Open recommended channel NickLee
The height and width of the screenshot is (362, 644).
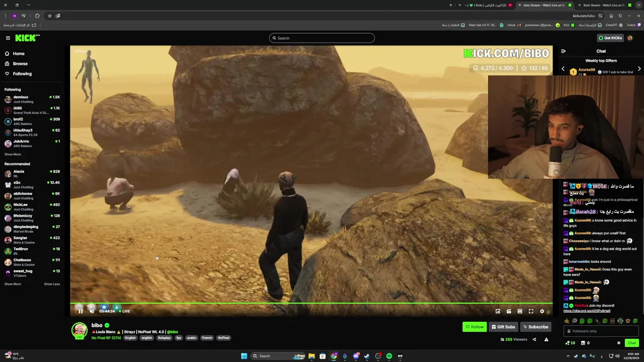(x=32, y=207)
